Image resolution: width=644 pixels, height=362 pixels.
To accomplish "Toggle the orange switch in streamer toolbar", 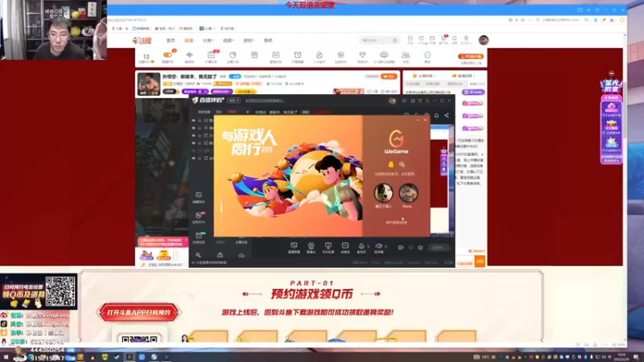I will coord(167,55).
